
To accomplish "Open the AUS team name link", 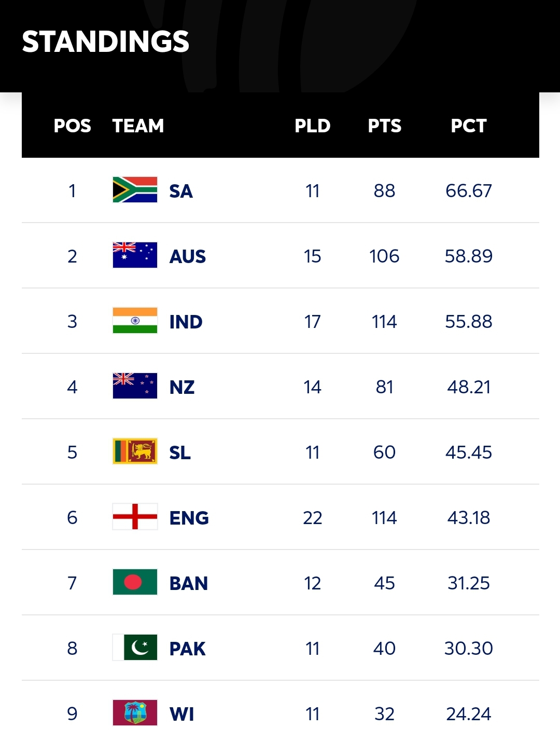I will (x=188, y=257).
